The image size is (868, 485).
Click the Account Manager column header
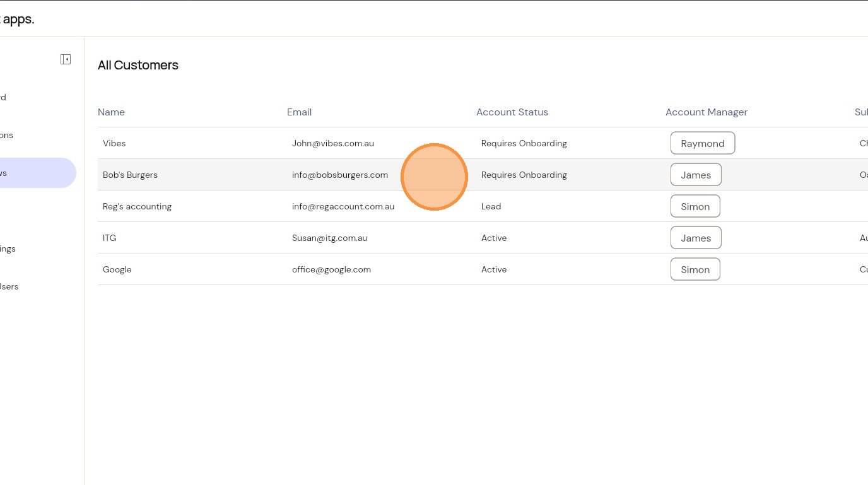[x=706, y=112]
